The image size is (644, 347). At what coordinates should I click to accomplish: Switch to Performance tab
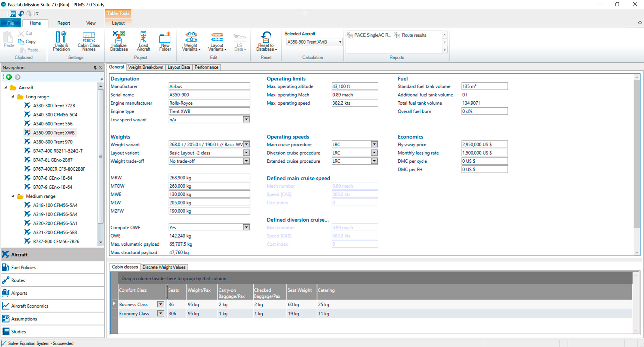pos(206,67)
